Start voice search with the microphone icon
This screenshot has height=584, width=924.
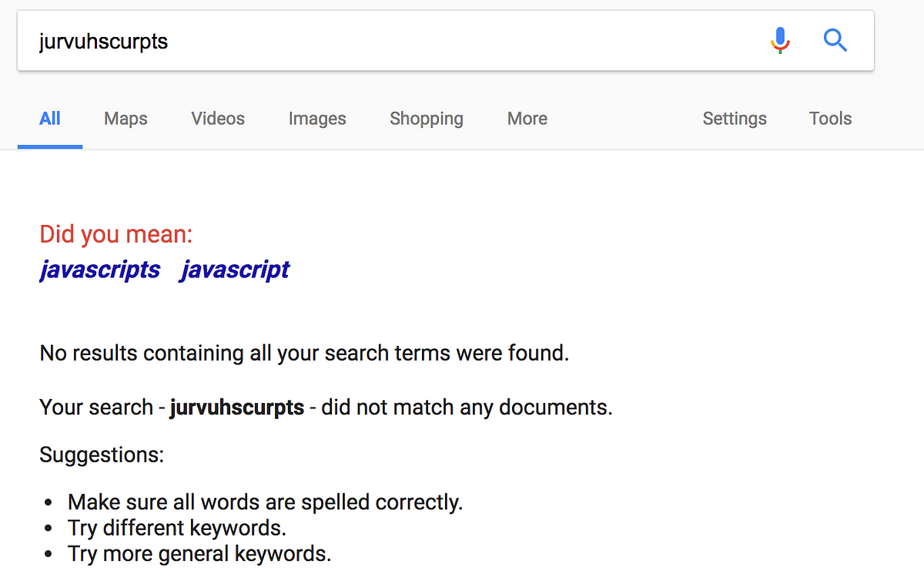pyautogui.click(x=780, y=40)
